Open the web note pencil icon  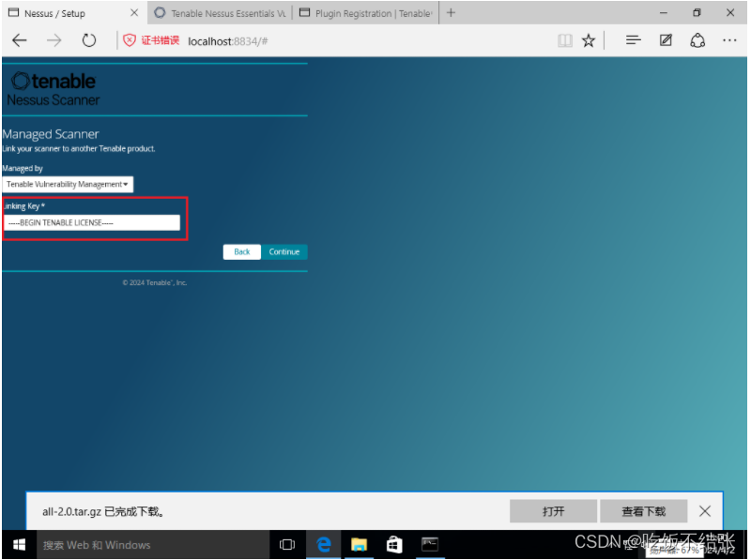point(666,40)
